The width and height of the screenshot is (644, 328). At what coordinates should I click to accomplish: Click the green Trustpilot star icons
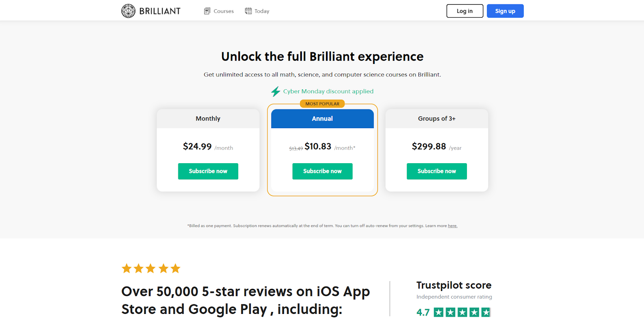pos(462,312)
